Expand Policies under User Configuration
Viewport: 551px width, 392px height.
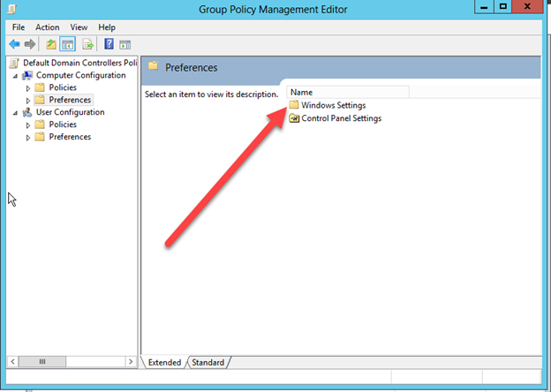(28, 125)
